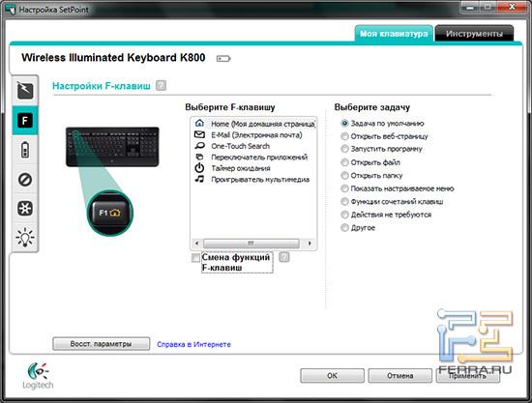Switch to Моя клавиатура tab
This screenshot has width=532, height=403.
pyautogui.click(x=394, y=34)
